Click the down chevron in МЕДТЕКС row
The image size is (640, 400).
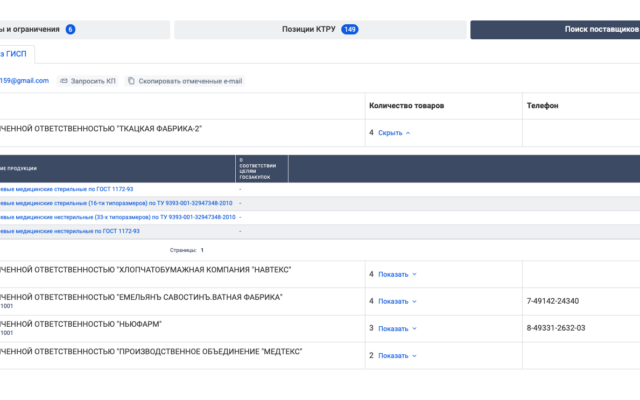coord(414,356)
